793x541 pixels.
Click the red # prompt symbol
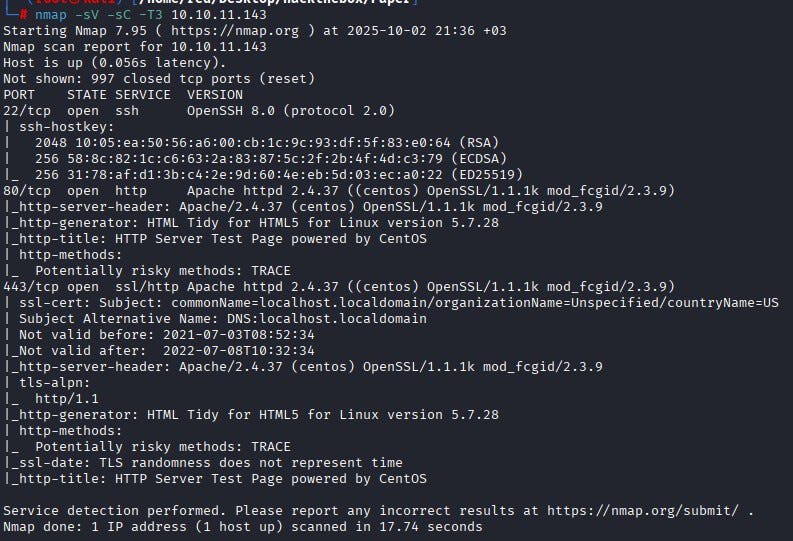(22, 16)
